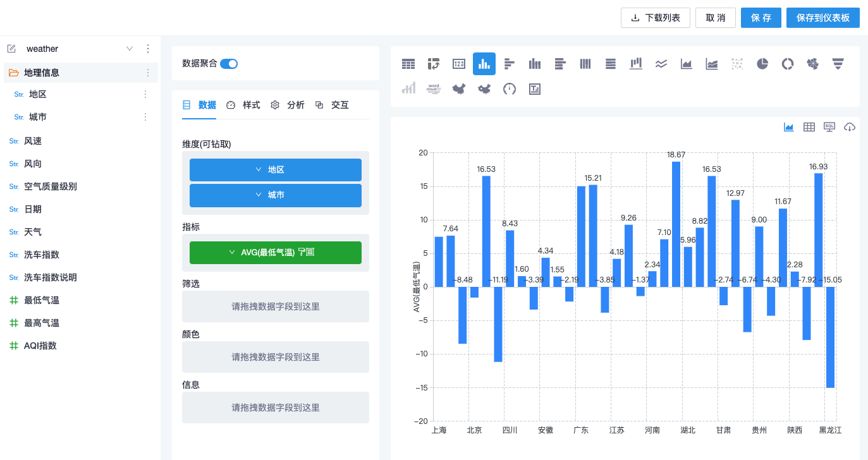Viewport: 868px width, 460px height.
Task: Click the cloud download icon above chart
Action: click(850, 127)
